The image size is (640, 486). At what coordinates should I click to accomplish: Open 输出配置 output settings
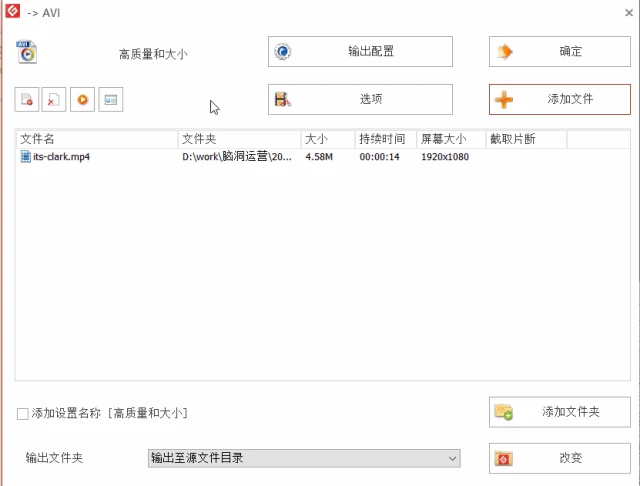[x=360, y=51]
